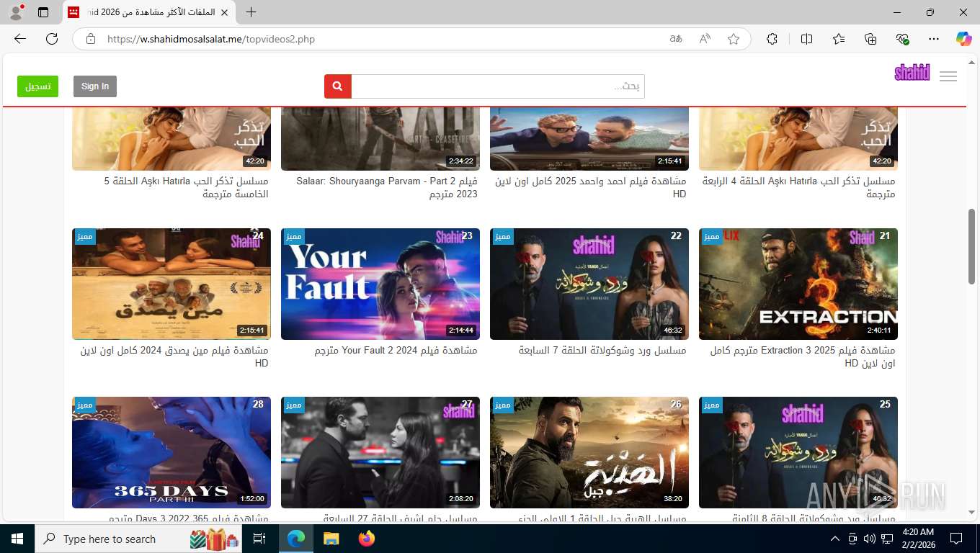Screen dimensions: 980x553
Task: Open Your Fault 2 2024 title link
Action: (396, 351)
